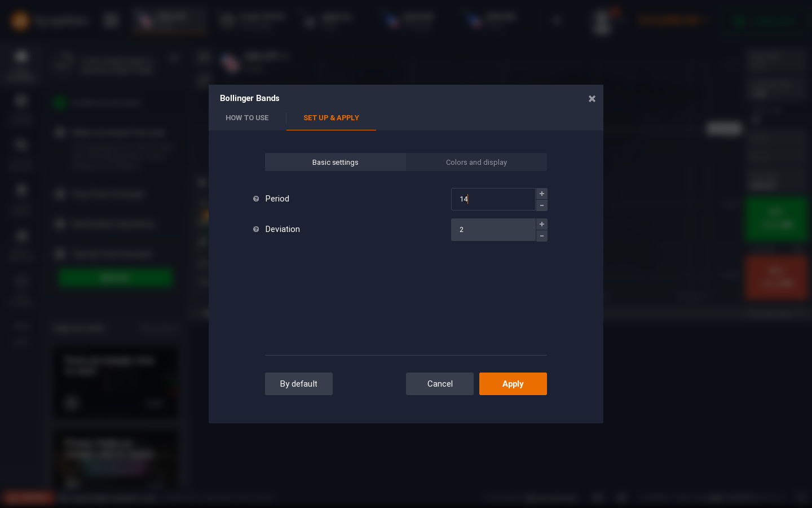Increase the Period value with plus
Screen dimensions: 812x508
542,194
